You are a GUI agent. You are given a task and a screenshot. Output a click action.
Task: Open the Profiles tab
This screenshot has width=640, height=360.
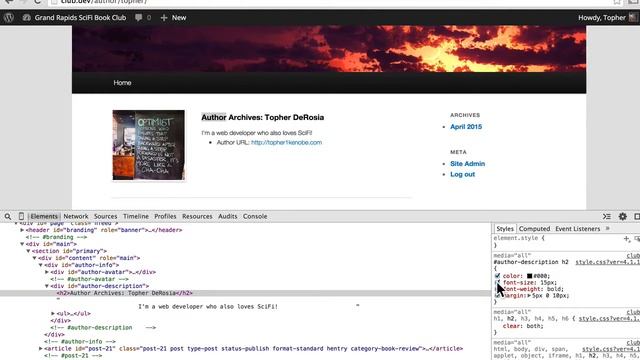click(x=165, y=216)
